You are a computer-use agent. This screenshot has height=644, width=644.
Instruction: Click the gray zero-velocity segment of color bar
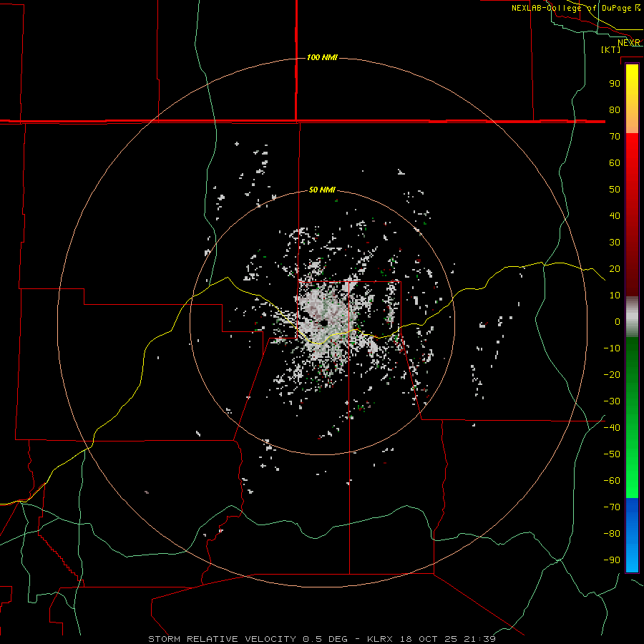632,317
